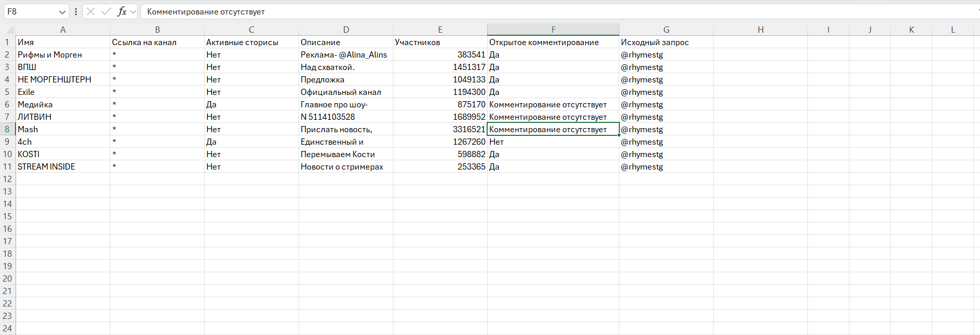
Task: Select the 'Рифмы и Морген' cell
Action: coord(63,54)
